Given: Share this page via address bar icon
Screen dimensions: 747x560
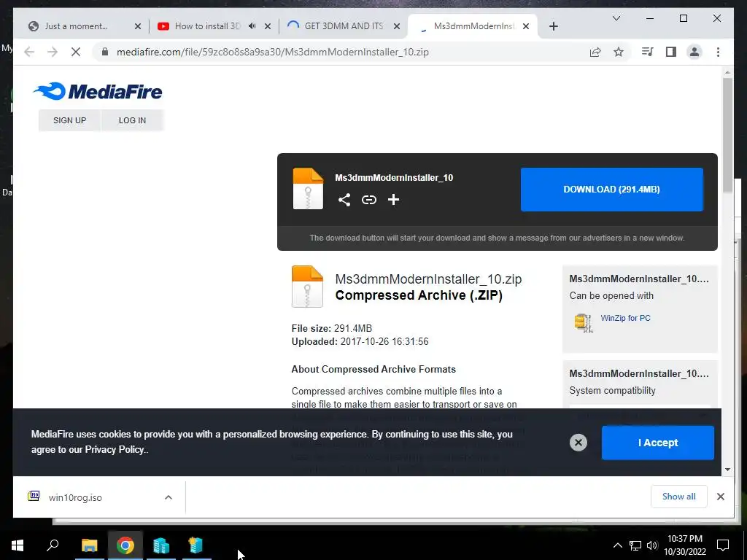Looking at the screenshot, I should click(x=595, y=52).
